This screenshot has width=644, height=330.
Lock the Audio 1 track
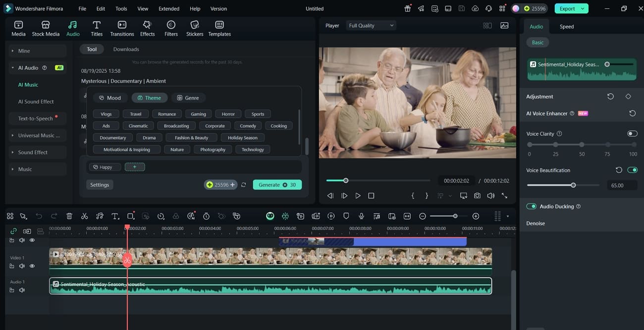coord(12,290)
